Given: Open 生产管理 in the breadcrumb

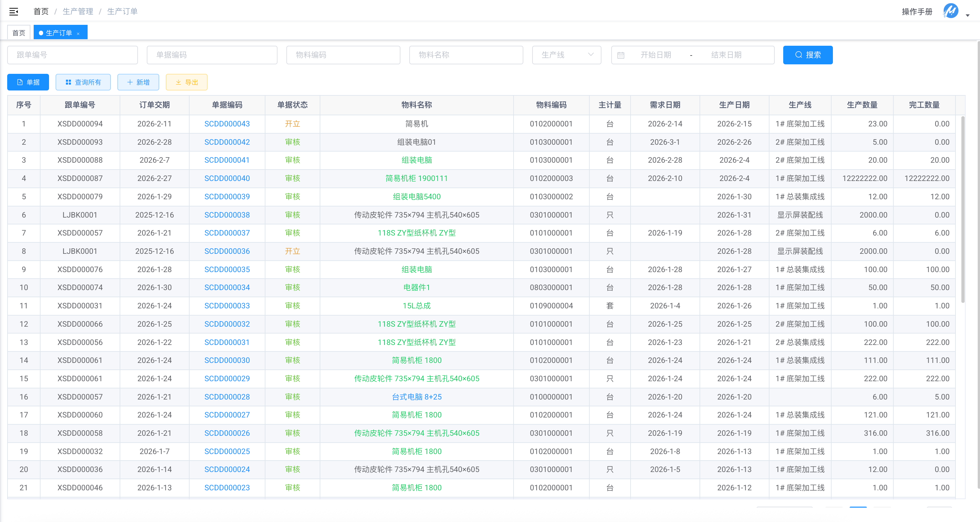Looking at the screenshot, I should click(77, 11).
